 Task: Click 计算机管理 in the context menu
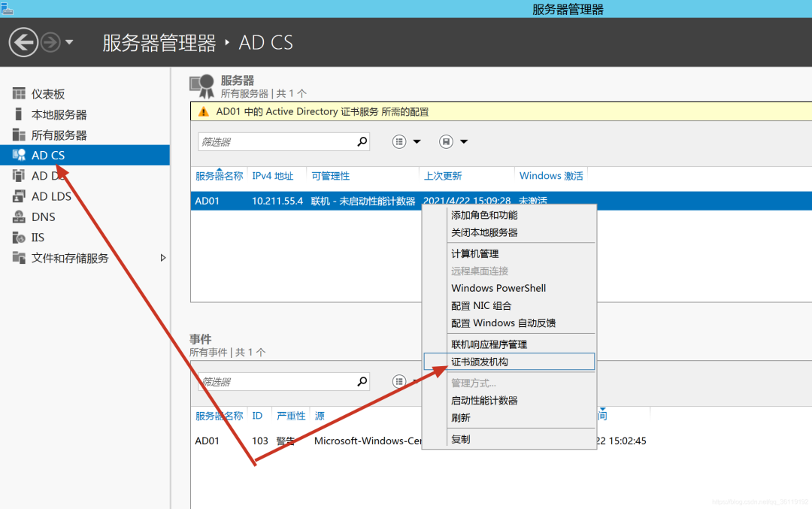[474, 253]
